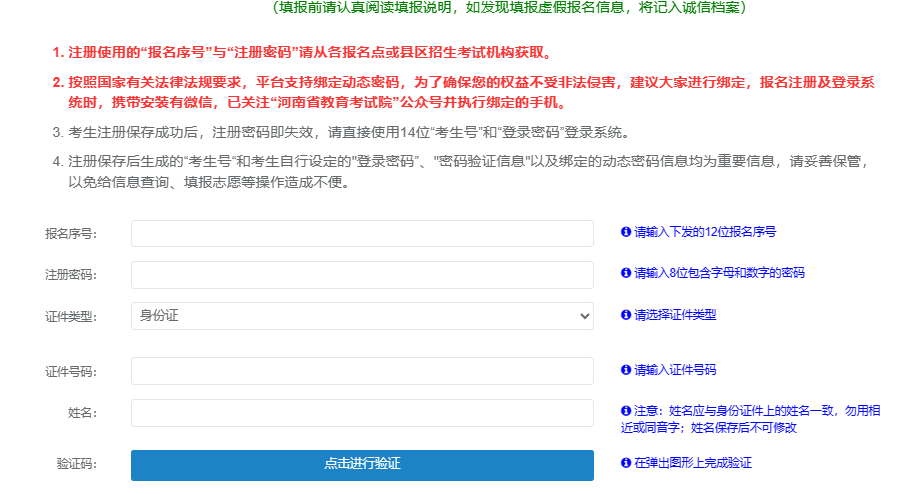Open the 证件类型 dropdown showing 身份证
This screenshot has width=901, height=494.
[362, 316]
